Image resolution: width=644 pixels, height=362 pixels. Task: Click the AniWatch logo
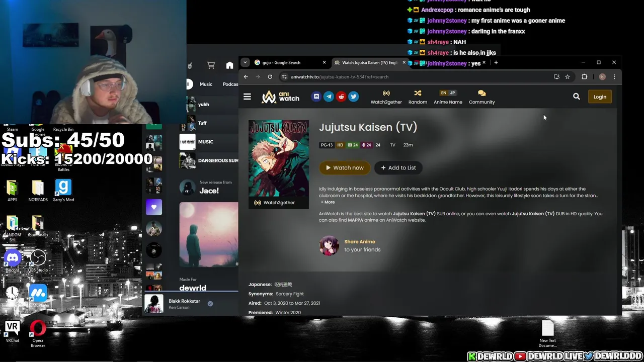(x=280, y=97)
